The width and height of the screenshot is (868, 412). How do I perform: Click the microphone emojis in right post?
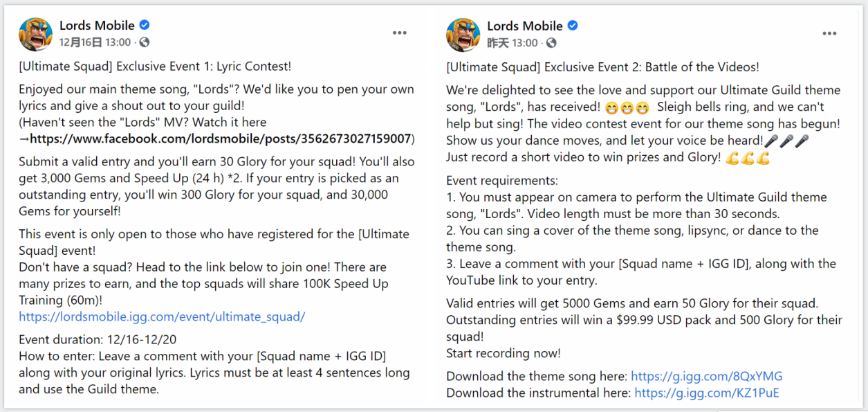(787, 141)
